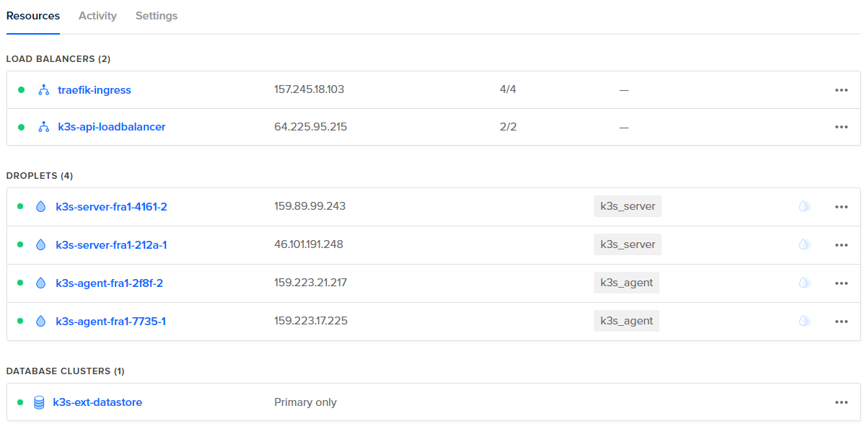Open the more menu for k3s-api-loadbalancer
The image size is (868, 429).
click(x=841, y=127)
